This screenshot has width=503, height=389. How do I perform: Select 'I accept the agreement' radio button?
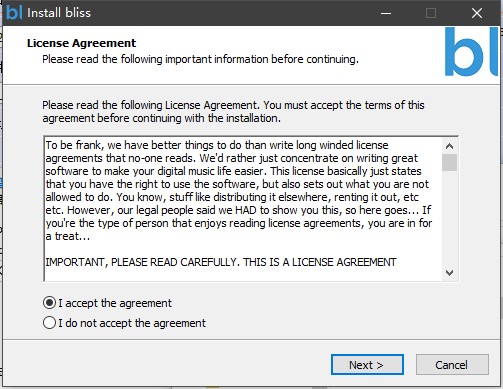click(49, 303)
